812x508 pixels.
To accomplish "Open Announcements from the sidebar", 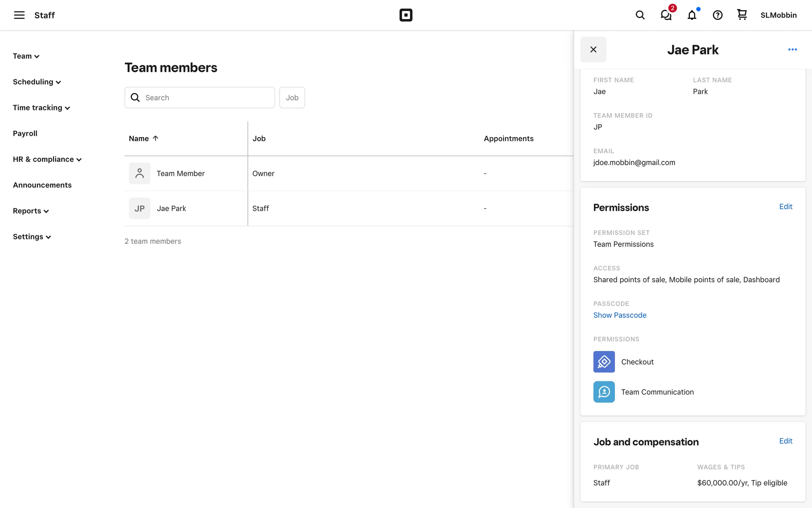I will coord(42,185).
